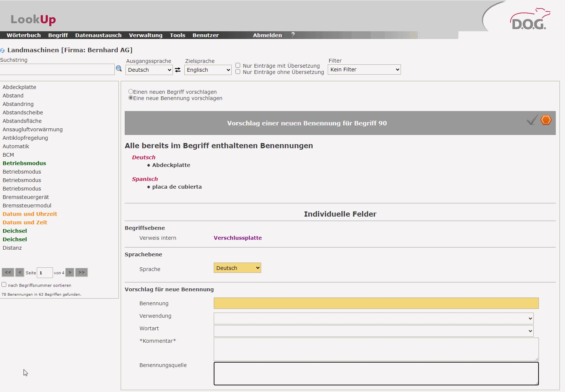This screenshot has height=392, width=565.
Task: Click the search magnifier icon
Action: coord(119,69)
